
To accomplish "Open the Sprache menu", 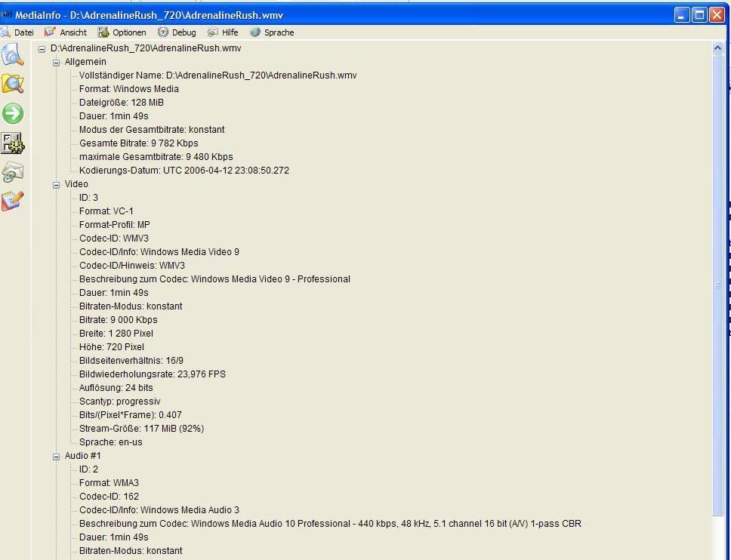I will point(279,32).
